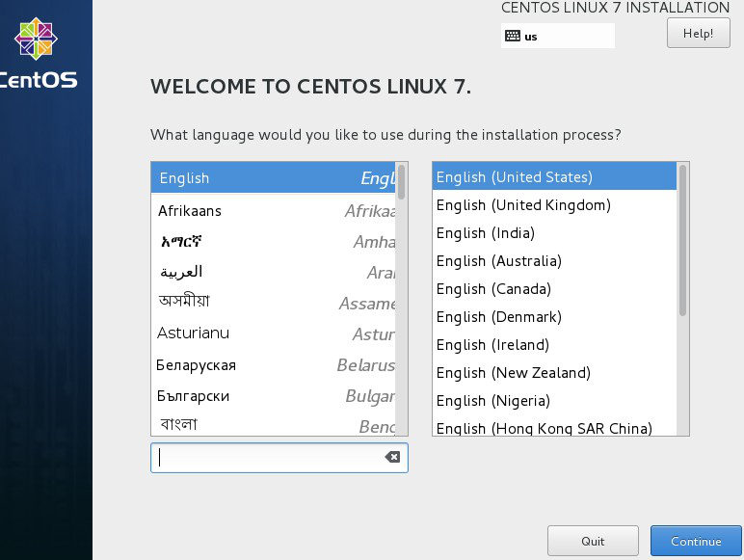744x560 pixels.
Task: Select English (United Kingdom) locale
Action: tap(523, 205)
